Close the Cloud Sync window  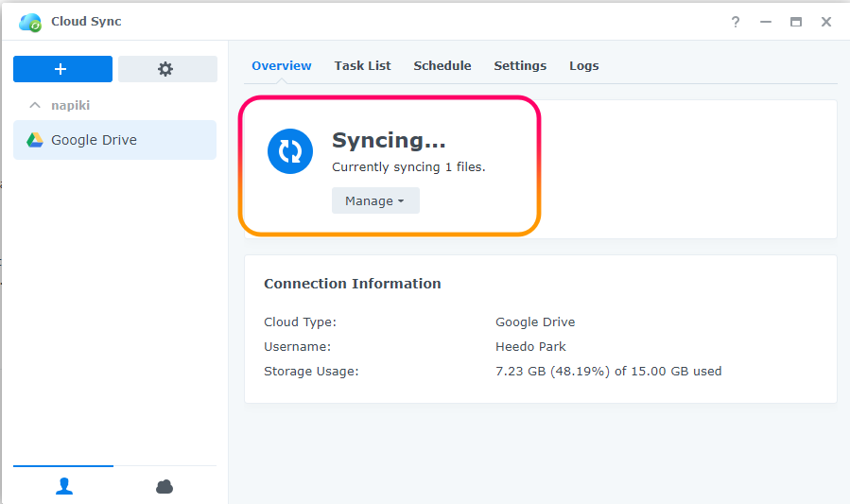(826, 22)
